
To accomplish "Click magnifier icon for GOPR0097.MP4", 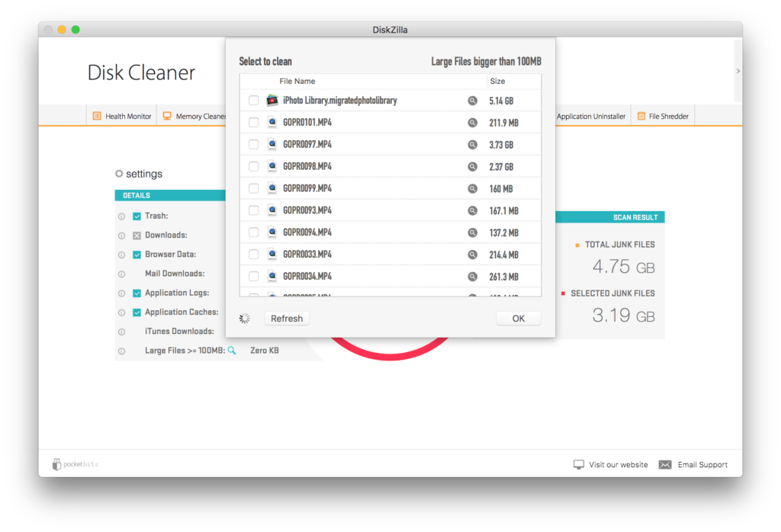I will click(472, 144).
